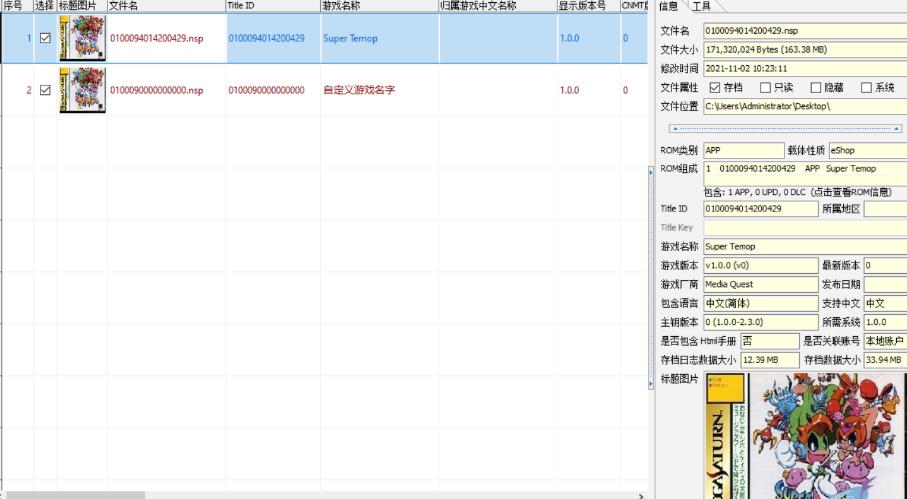
Task: Click the scroll-right arrow of the list scrollbar
Action: coord(641,496)
